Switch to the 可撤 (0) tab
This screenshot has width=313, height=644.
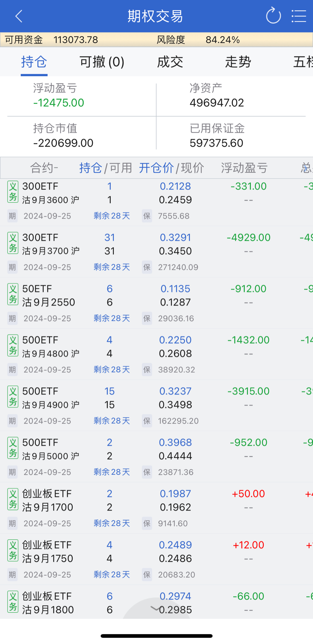(x=102, y=62)
